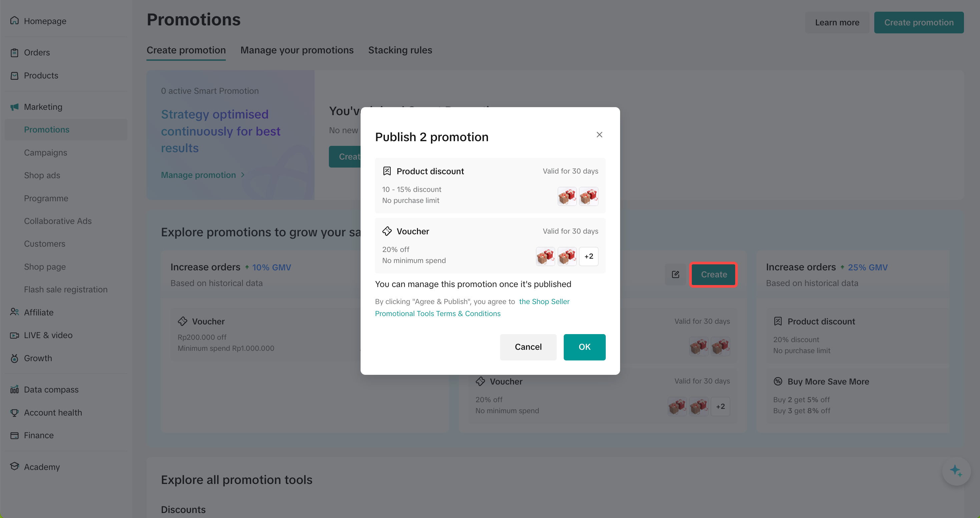The width and height of the screenshot is (980, 518).
Task: Click the Affiliate people icon
Action: (14, 312)
